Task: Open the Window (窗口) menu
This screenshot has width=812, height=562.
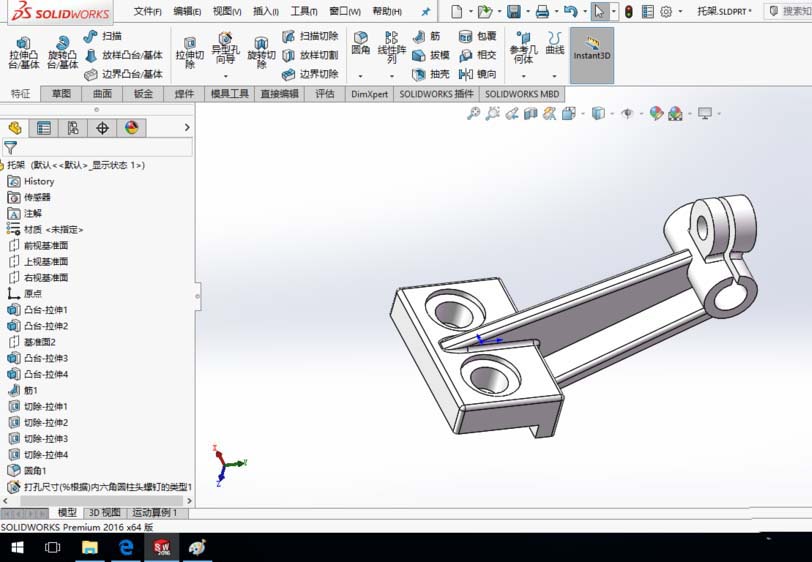Action: pyautogui.click(x=345, y=11)
